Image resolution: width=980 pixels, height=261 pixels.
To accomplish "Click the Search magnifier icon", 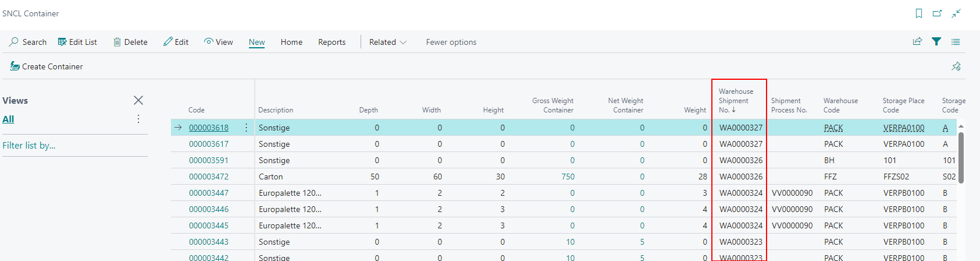I will 14,42.
